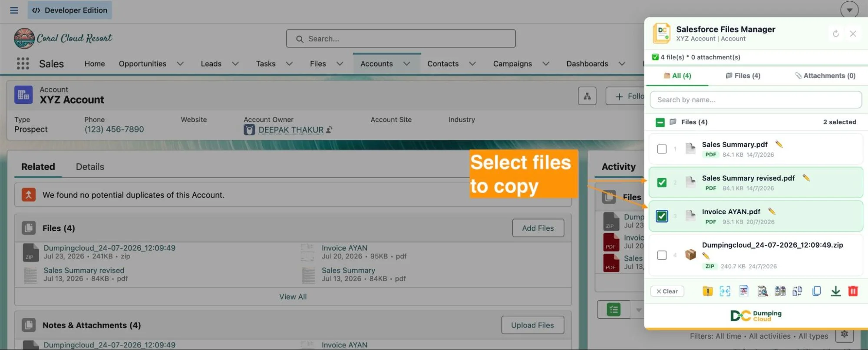Click the swap documents icon in Files Manager toolbar
Viewport: 868px width, 350px height.
[797, 291]
